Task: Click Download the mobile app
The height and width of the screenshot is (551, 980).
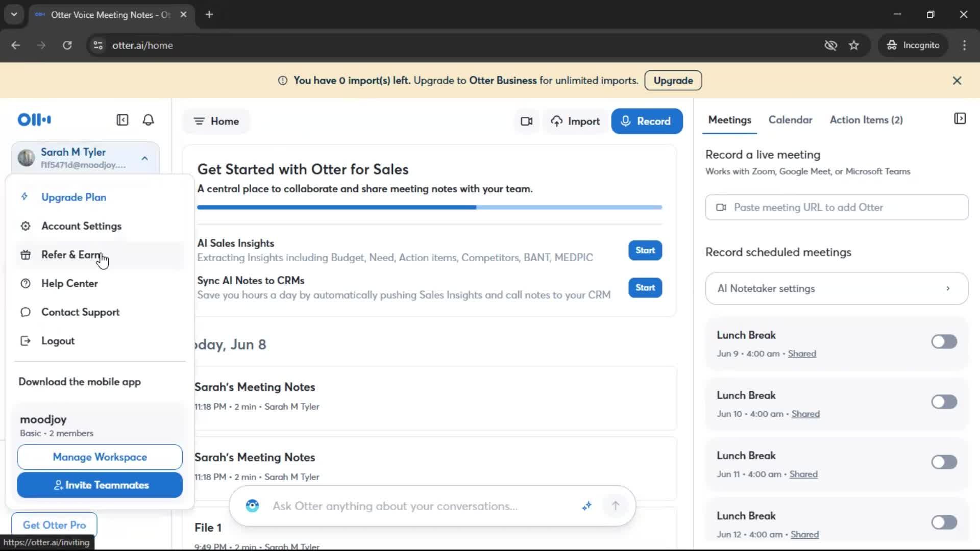Action: [80, 382]
